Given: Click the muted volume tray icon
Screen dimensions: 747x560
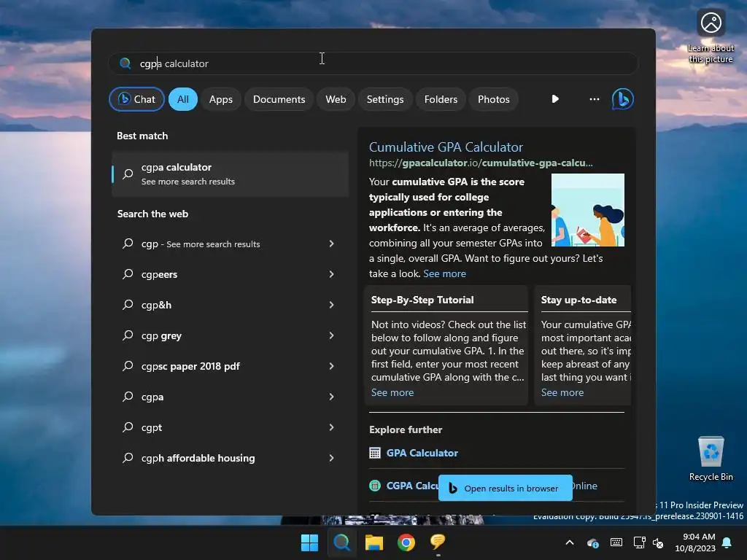Looking at the screenshot, I should (658, 542).
